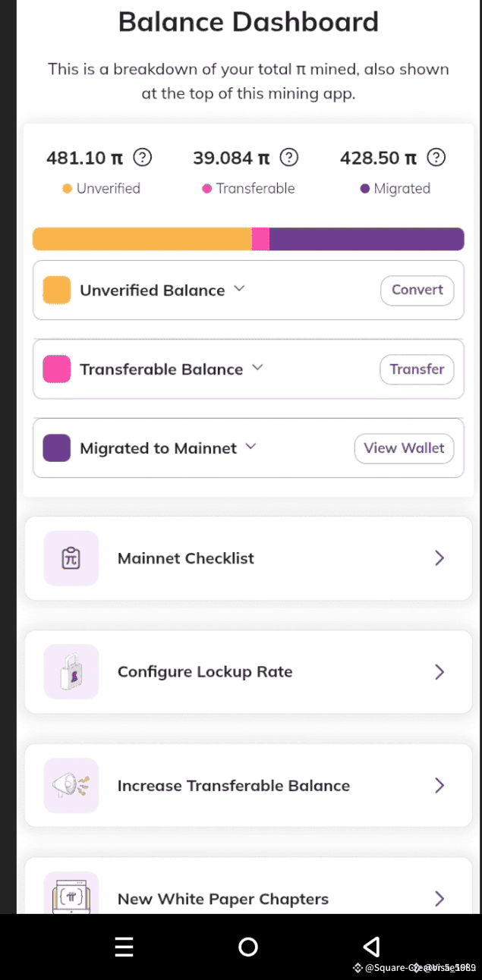482x980 pixels.
Task: Tap the Android home circle button
Action: tap(248, 947)
